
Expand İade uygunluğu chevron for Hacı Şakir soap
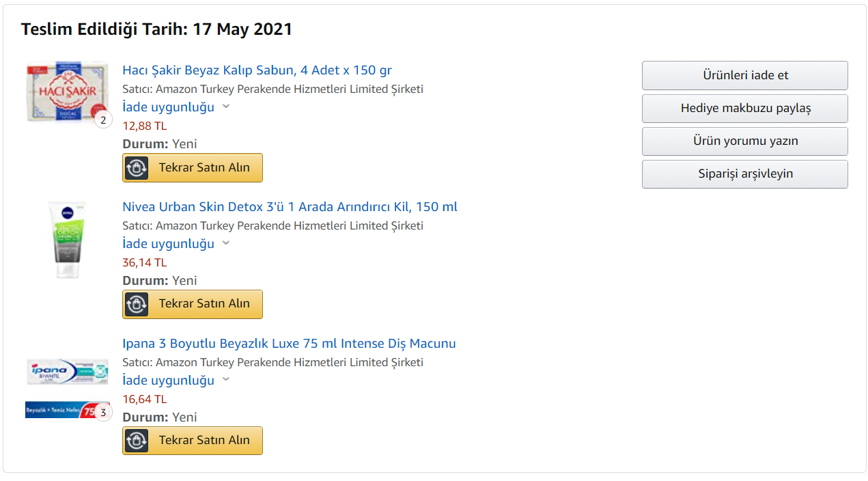tap(226, 107)
